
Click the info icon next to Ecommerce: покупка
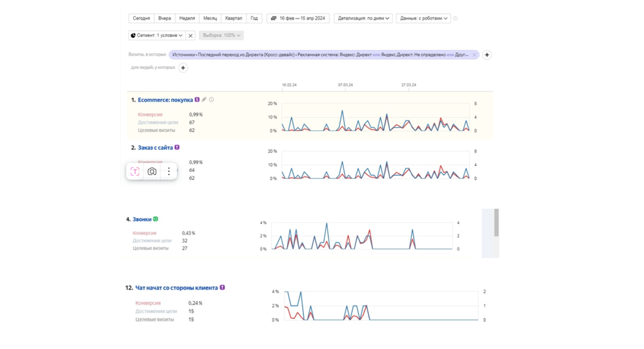point(212,100)
